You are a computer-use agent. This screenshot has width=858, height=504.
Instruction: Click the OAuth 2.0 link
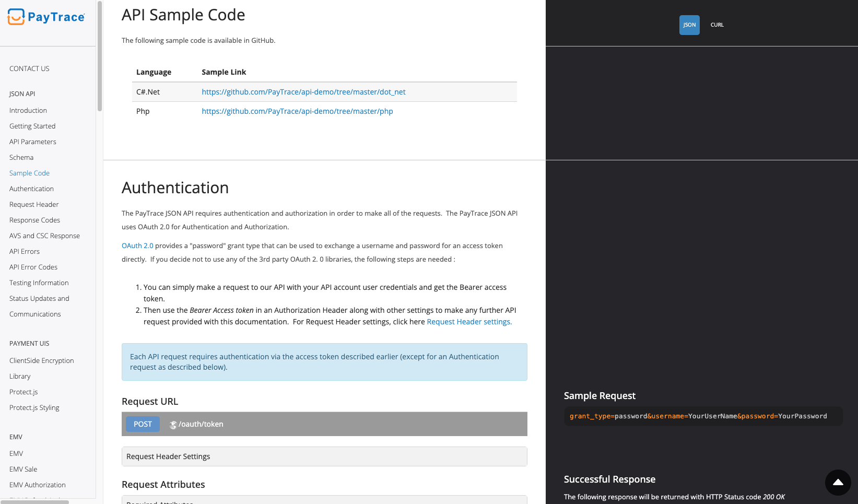click(x=137, y=245)
